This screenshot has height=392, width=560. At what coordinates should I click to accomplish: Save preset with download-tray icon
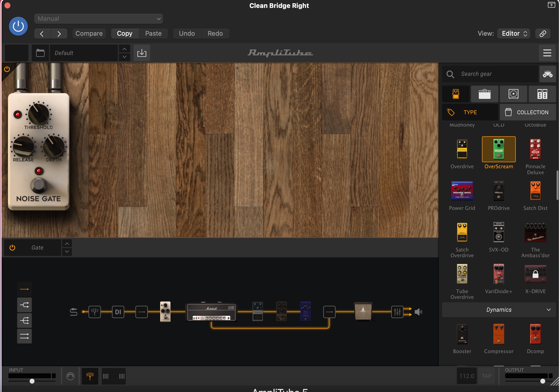click(x=142, y=53)
